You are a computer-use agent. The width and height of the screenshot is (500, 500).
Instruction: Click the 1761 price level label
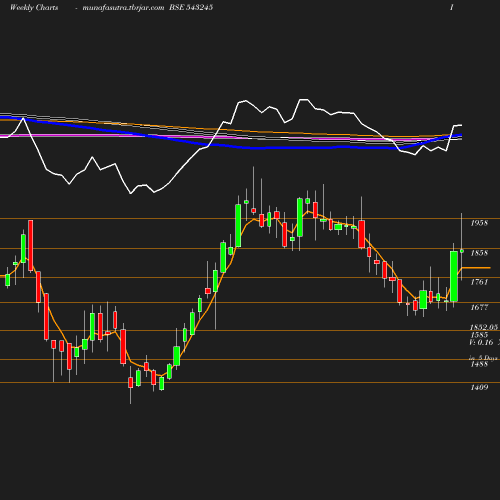coord(479,282)
